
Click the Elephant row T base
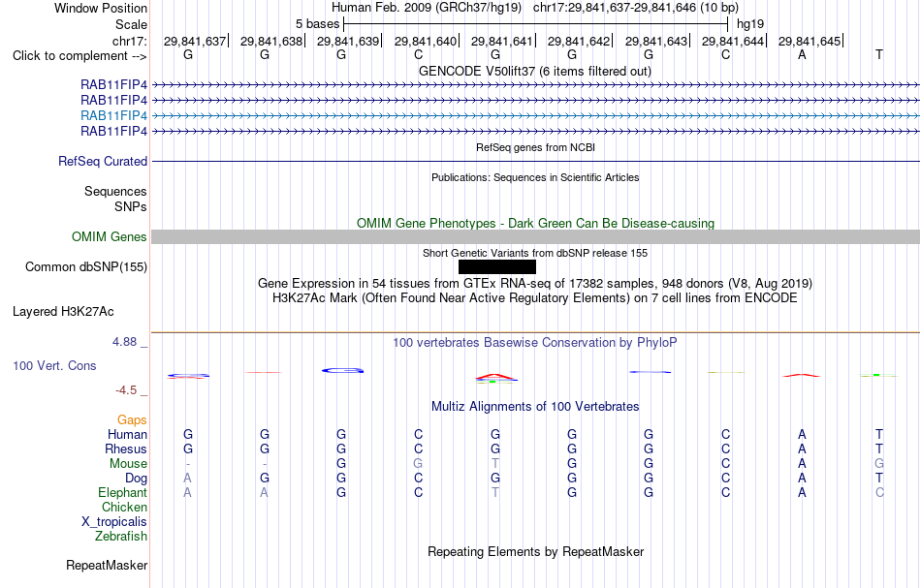coord(495,492)
